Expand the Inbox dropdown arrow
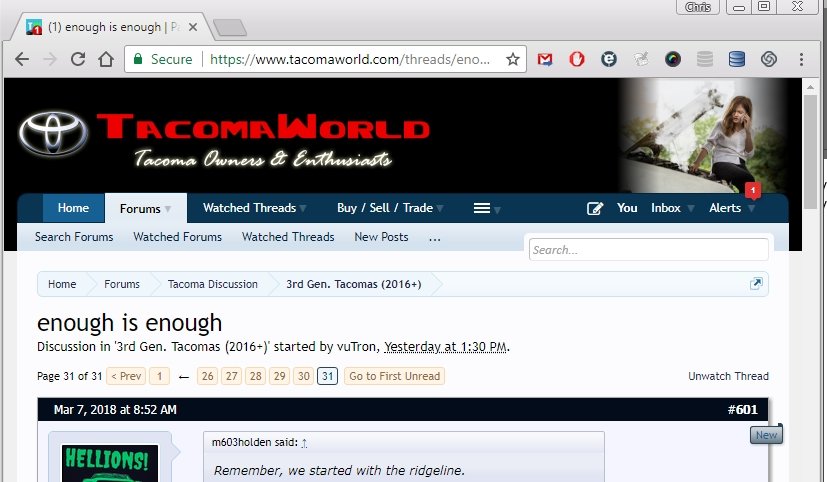Image resolution: width=827 pixels, height=482 pixels. click(x=690, y=209)
